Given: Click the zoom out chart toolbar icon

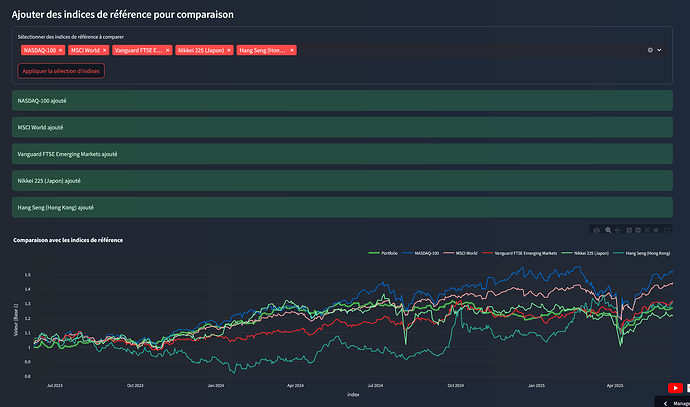Looking at the screenshot, I should click(638, 230).
